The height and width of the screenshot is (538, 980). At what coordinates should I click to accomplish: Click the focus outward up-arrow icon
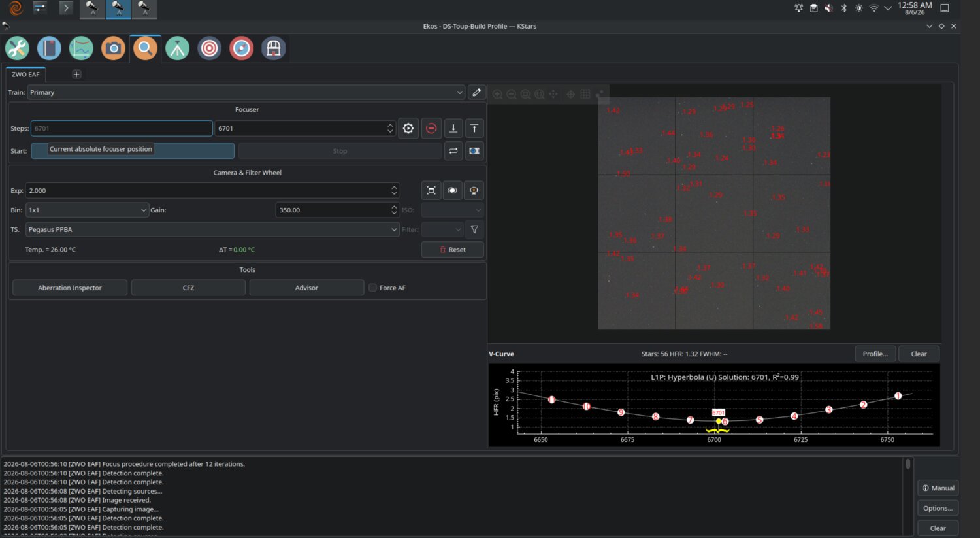click(x=475, y=128)
